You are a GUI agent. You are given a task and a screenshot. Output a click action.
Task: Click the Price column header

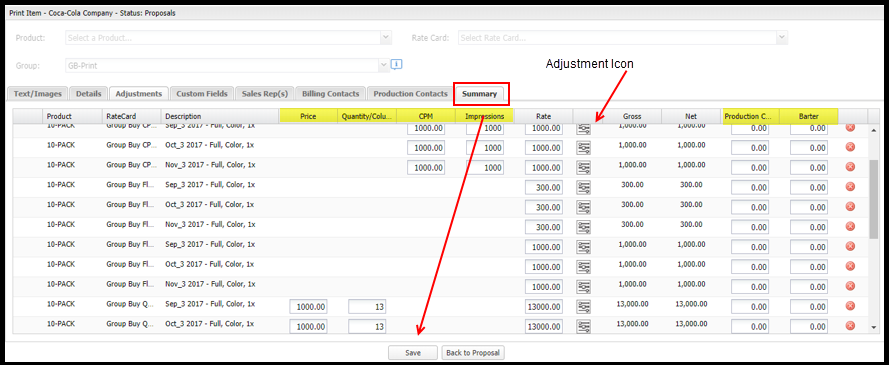(308, 116)
